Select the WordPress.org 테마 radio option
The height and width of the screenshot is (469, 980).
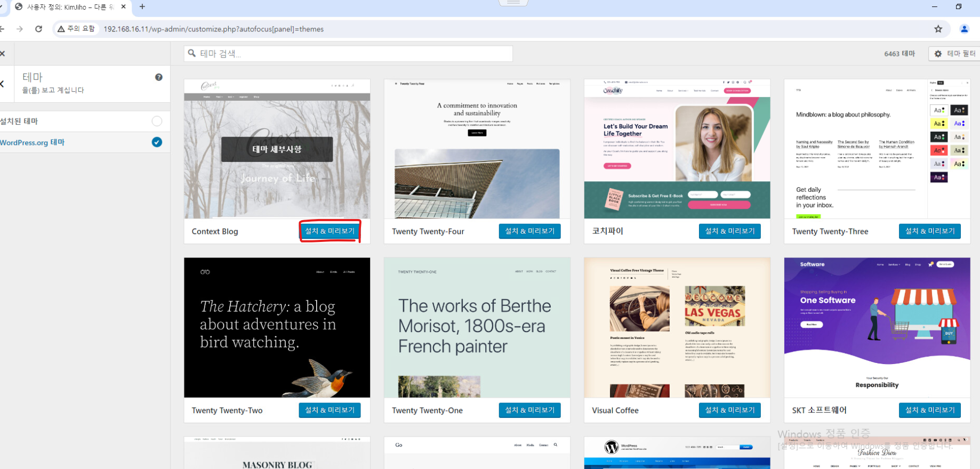click(157, 142)
